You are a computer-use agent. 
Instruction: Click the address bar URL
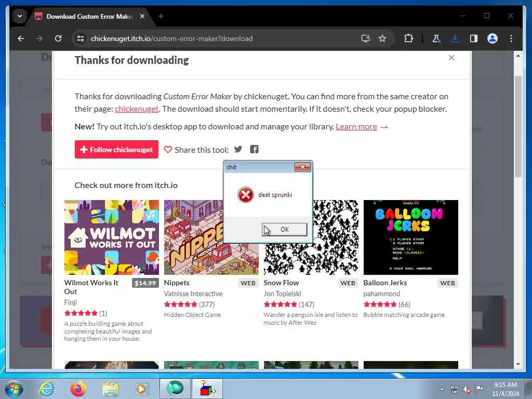pos(171,38)
